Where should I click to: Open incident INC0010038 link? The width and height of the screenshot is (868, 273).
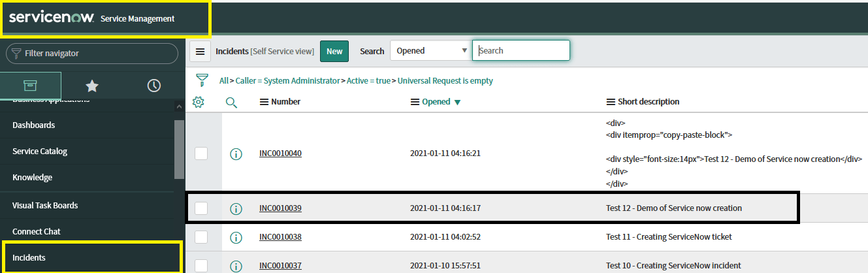click(x=280, y=237)
